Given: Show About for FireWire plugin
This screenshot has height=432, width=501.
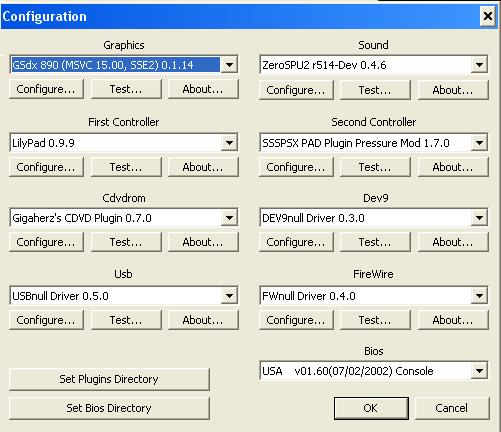Looking at the screenshot, I should [453, 320].
